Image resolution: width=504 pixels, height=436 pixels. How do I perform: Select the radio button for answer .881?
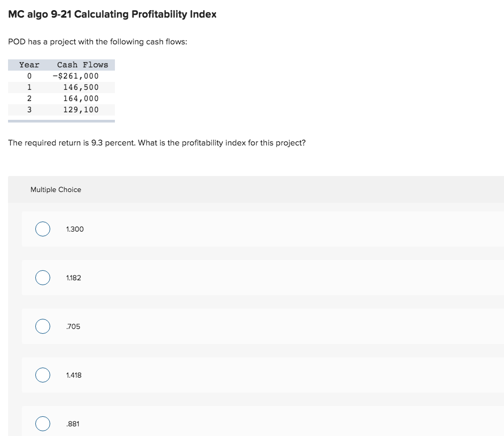(43, 424)
